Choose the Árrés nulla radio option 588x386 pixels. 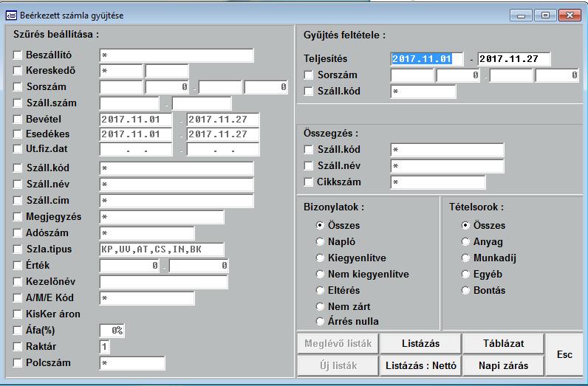click(320, 321)
